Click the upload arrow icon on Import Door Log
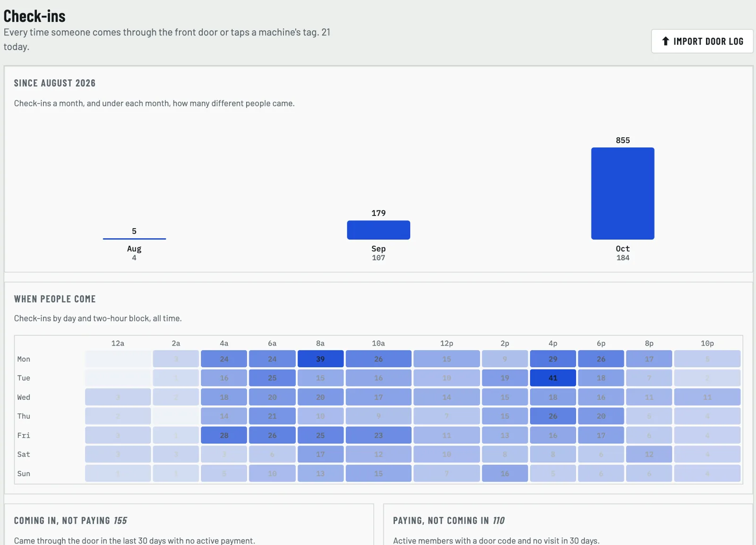Image resolution: width=756 pixels, height=545 pixels. 665,41
